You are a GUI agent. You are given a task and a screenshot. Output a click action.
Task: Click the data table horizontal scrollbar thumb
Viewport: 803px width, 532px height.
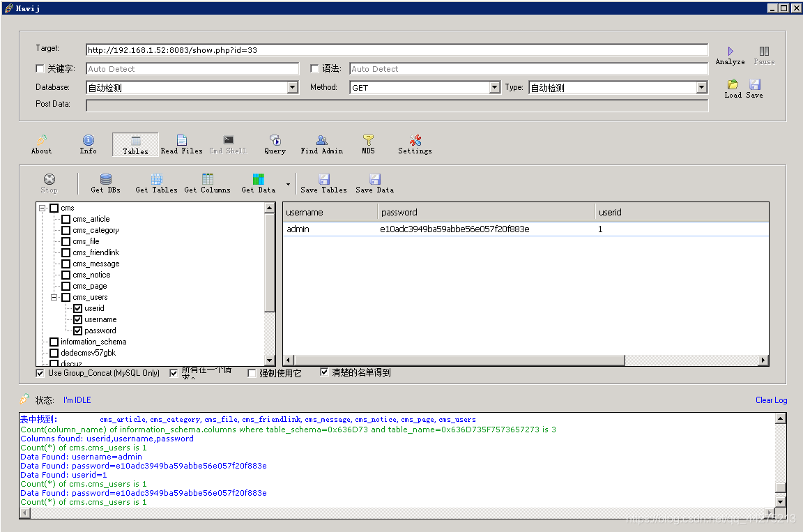pyautogui.click(x=459, y=360)
